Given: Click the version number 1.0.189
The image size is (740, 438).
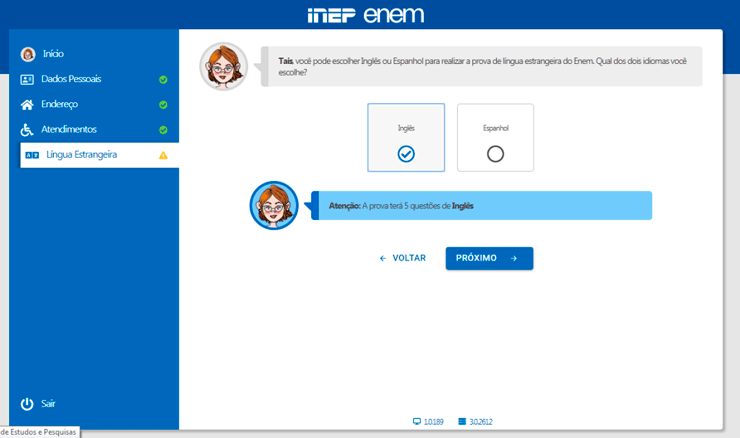Looking at the screenshot, I should (x=433, y=422).
